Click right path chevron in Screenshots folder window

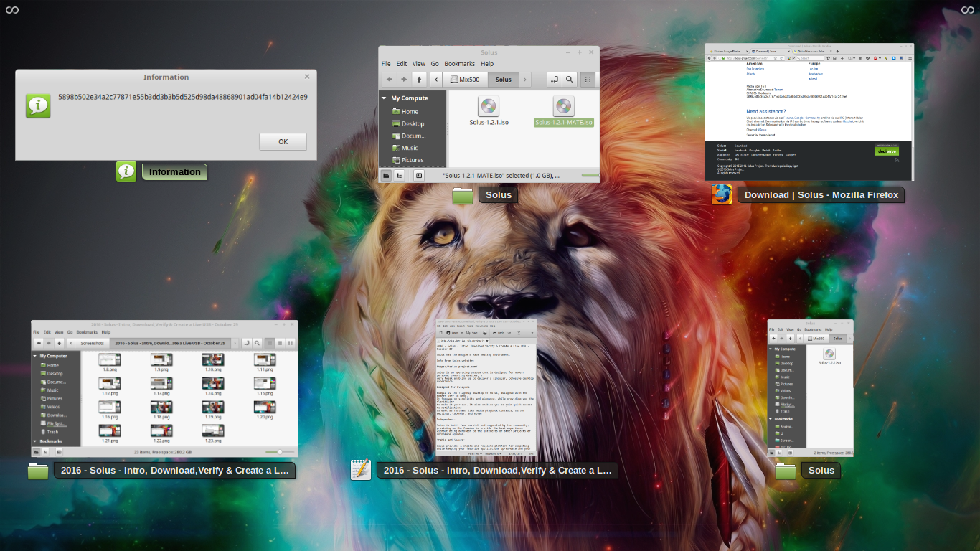coord(235,343)
